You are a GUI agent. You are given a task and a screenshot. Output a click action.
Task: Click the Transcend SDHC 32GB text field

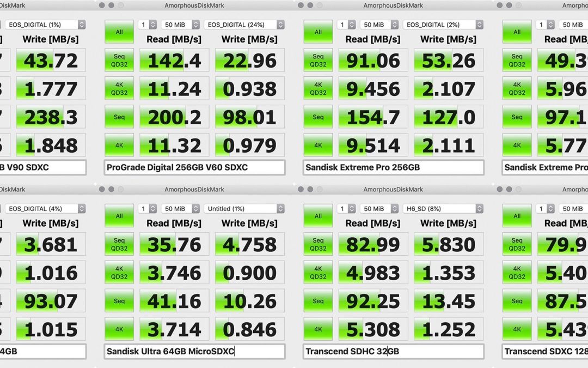393,352
